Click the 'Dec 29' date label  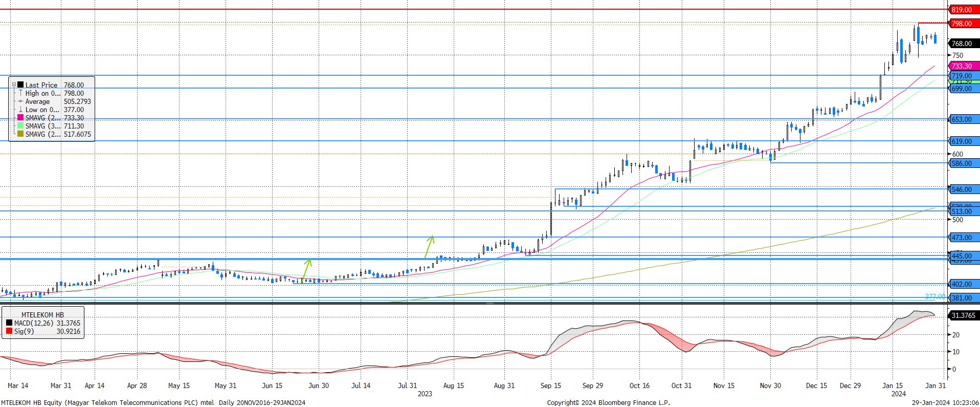pyautogui.click(x=850, y=385)
